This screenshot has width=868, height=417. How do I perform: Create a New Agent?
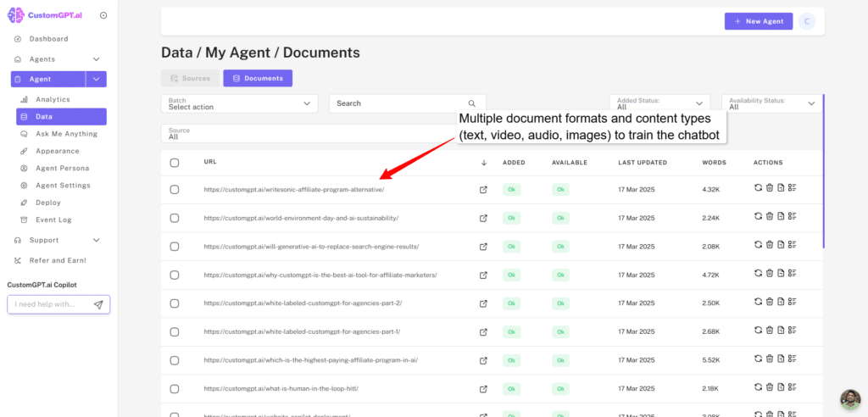[x=759, y=21]
